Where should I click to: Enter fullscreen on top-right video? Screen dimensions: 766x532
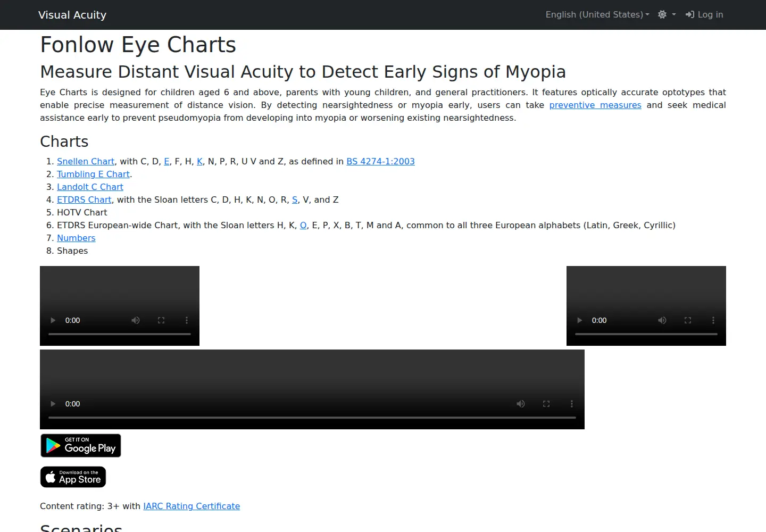(688, 320)
